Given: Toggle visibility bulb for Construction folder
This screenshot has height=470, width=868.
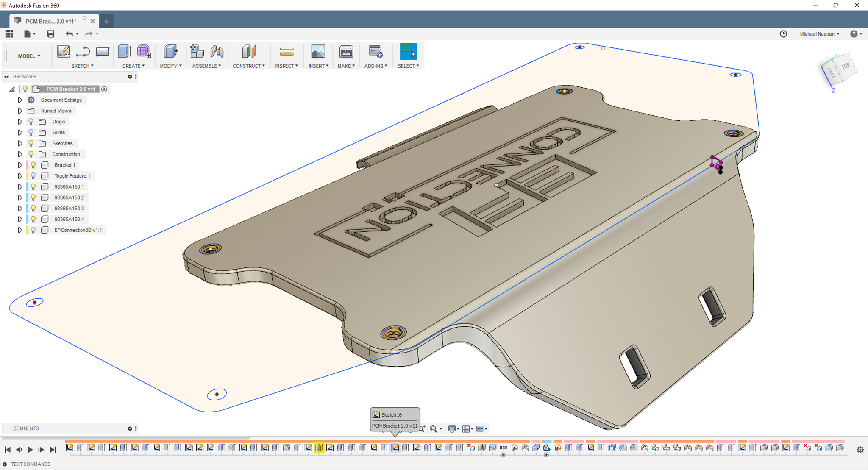Looking at the screenshot, I should coord(31,154).
